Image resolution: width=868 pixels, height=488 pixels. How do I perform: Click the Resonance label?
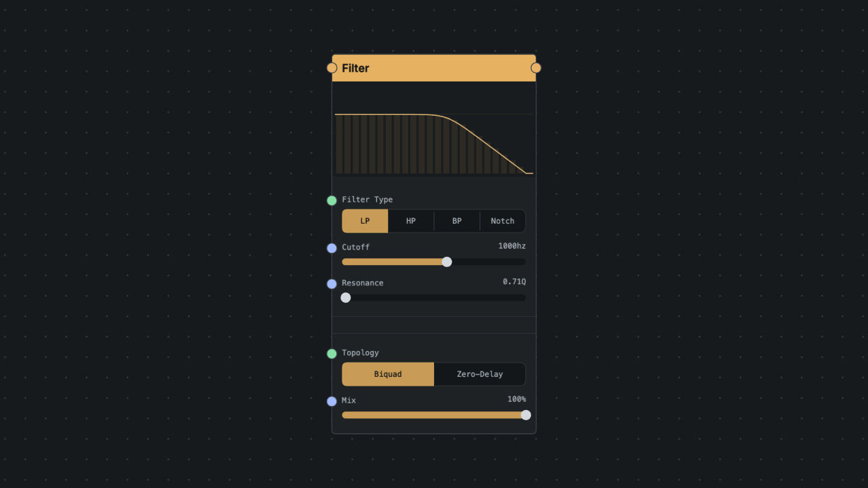(x=362, y=283)
